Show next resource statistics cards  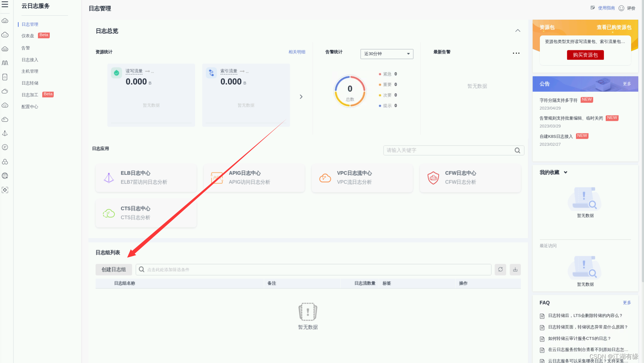tap(301, 97)
